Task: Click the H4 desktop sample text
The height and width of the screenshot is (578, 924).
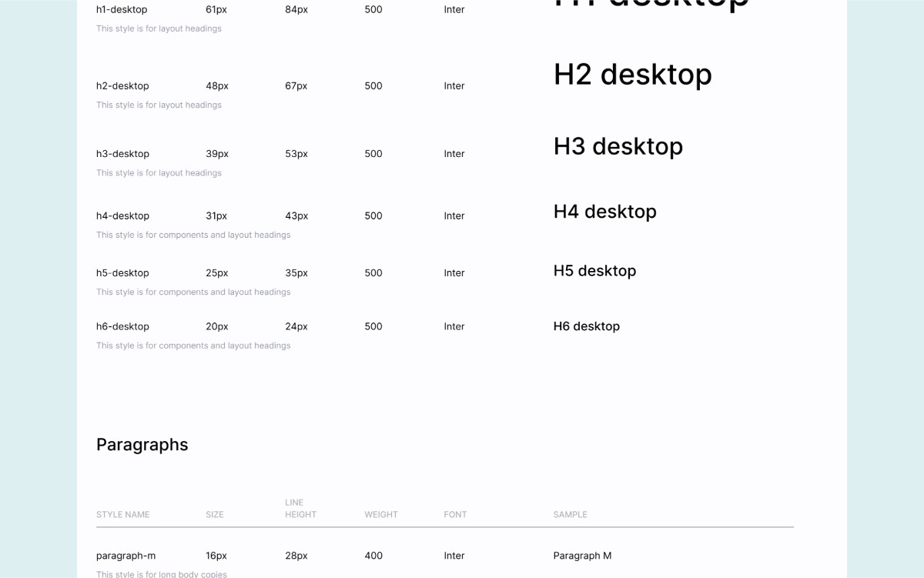Action: pos(605,211)
